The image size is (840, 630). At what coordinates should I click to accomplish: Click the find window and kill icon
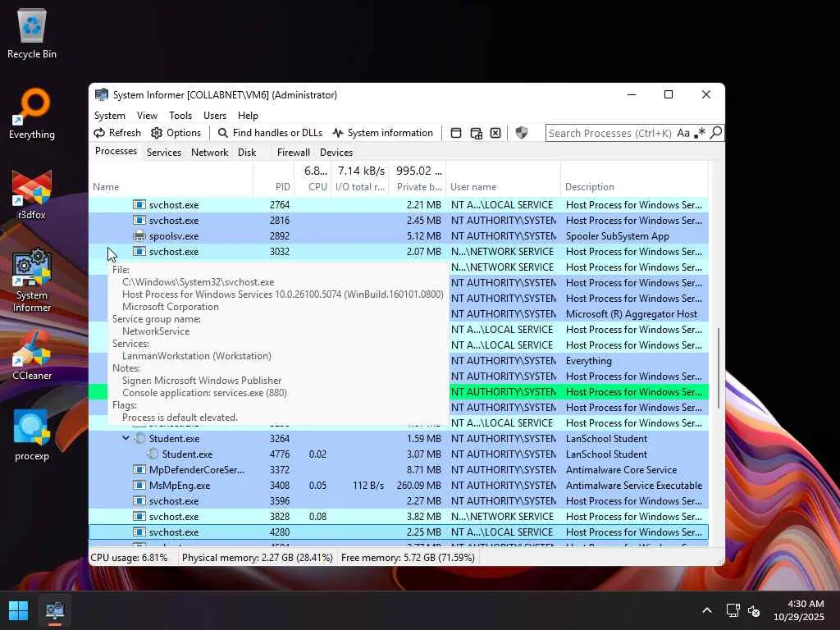(495, 133)
